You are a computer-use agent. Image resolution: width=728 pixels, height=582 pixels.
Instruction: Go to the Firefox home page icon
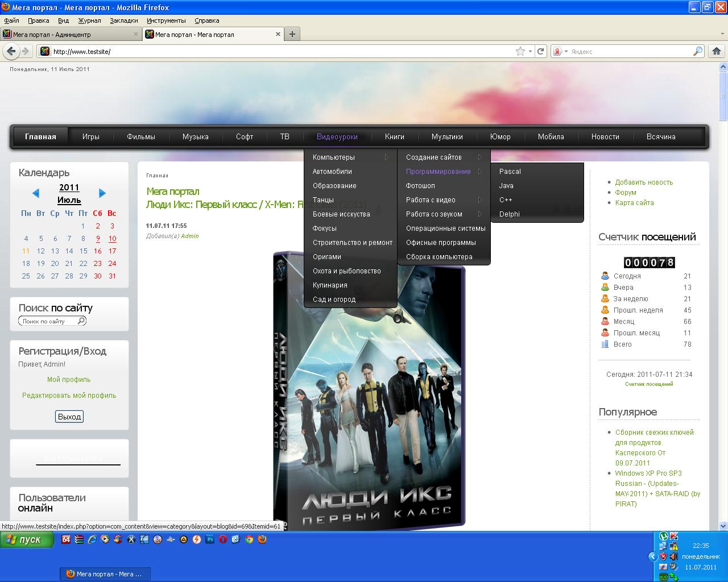pyautogui.click(x=717, y=51)
